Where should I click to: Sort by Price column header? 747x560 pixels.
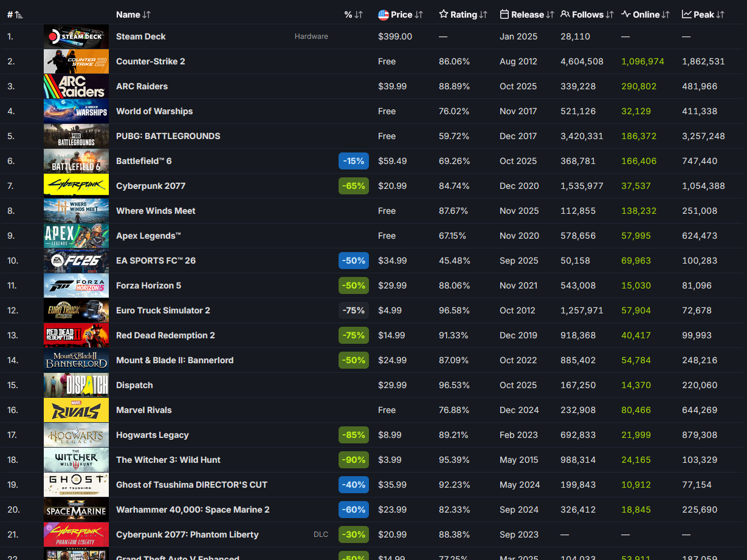(x=407, y=15)
